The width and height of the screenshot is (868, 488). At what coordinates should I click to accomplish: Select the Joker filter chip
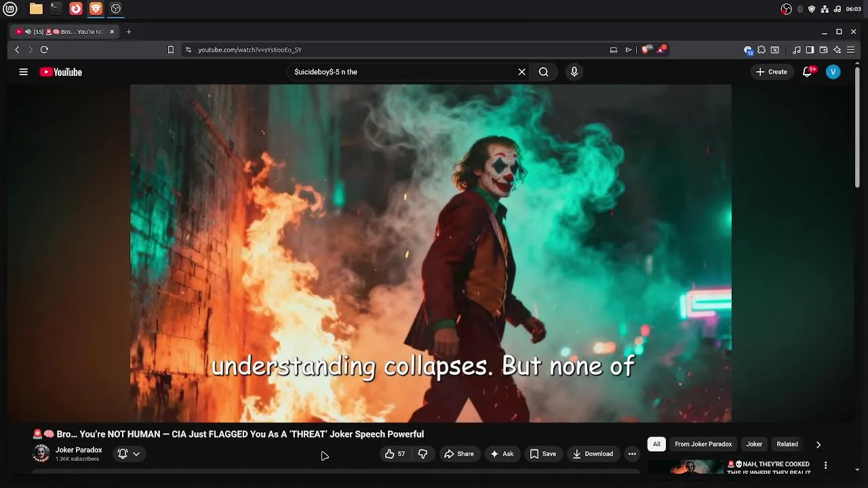pos(754,444)
